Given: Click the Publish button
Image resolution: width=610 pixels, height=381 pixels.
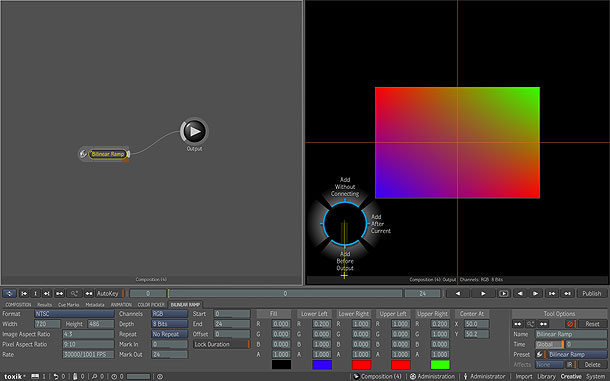Looking at the screenshot, I should tap(592, 293).
